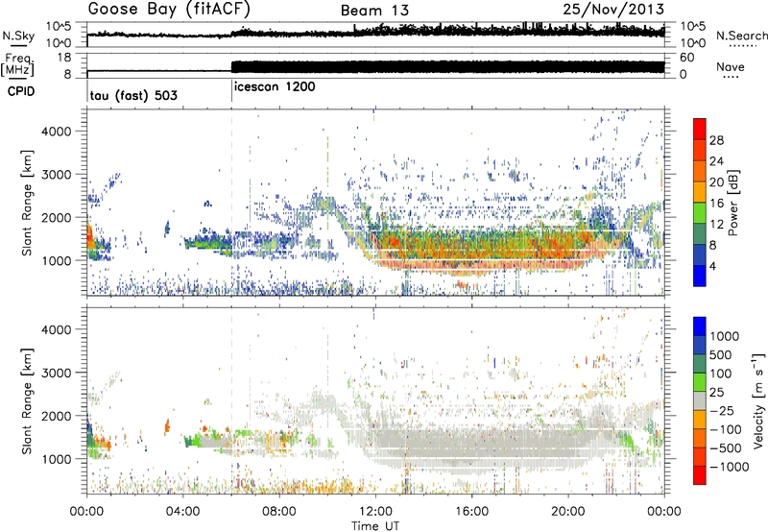Click the "20:00" time tick label
Image resolution: width=768 pixels, height=532 pixels.
coord(567,512)
